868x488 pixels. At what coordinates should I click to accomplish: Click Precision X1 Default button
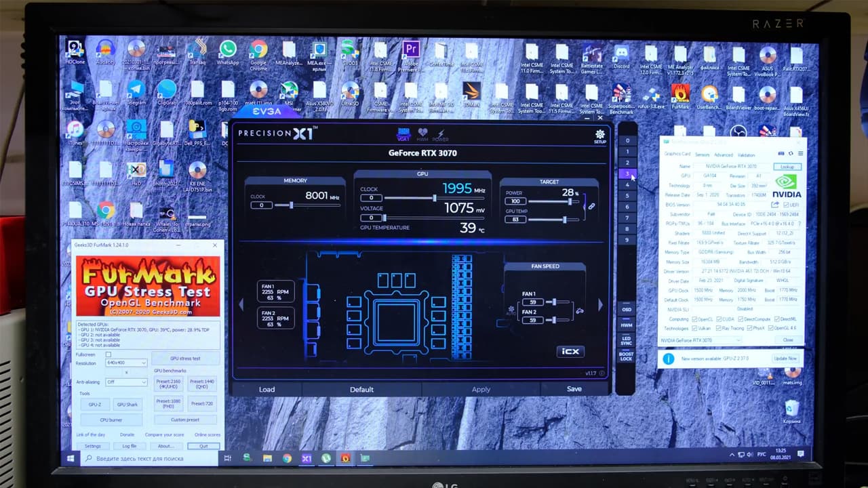(361, 389)
